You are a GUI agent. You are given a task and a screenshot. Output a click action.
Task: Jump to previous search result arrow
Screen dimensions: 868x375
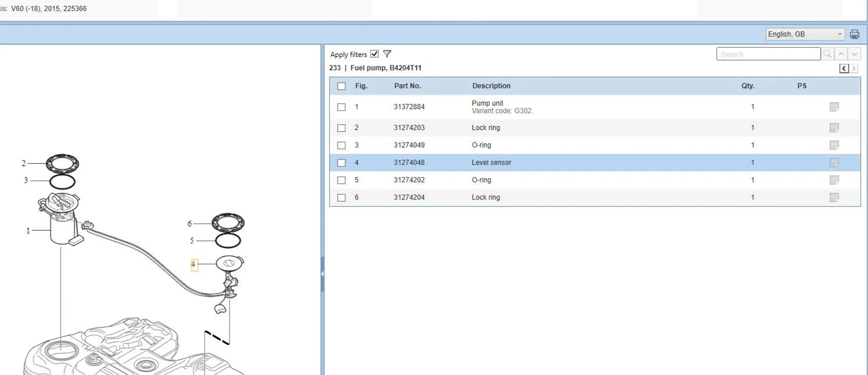(841, 54)
